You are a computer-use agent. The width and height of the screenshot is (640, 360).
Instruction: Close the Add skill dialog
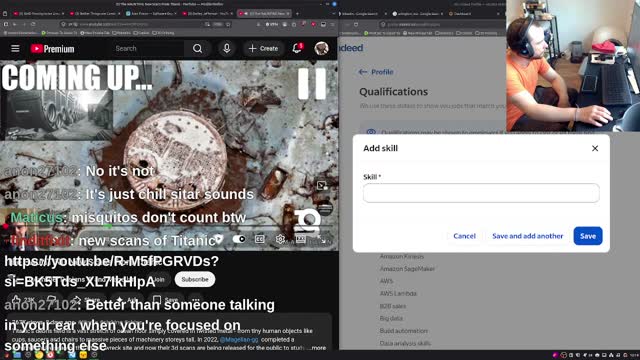[595, 148]
